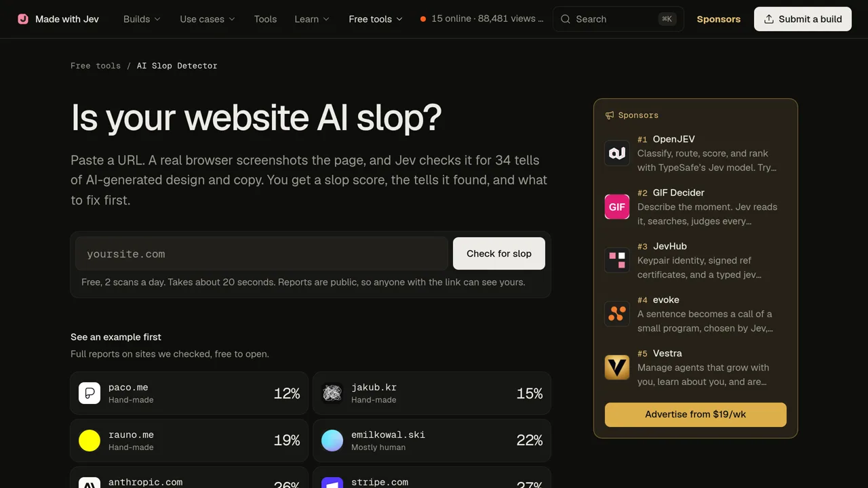The image size is (868, 488).
Task: Open the emilkowal.ski example report card
Action: coord(432,441)
